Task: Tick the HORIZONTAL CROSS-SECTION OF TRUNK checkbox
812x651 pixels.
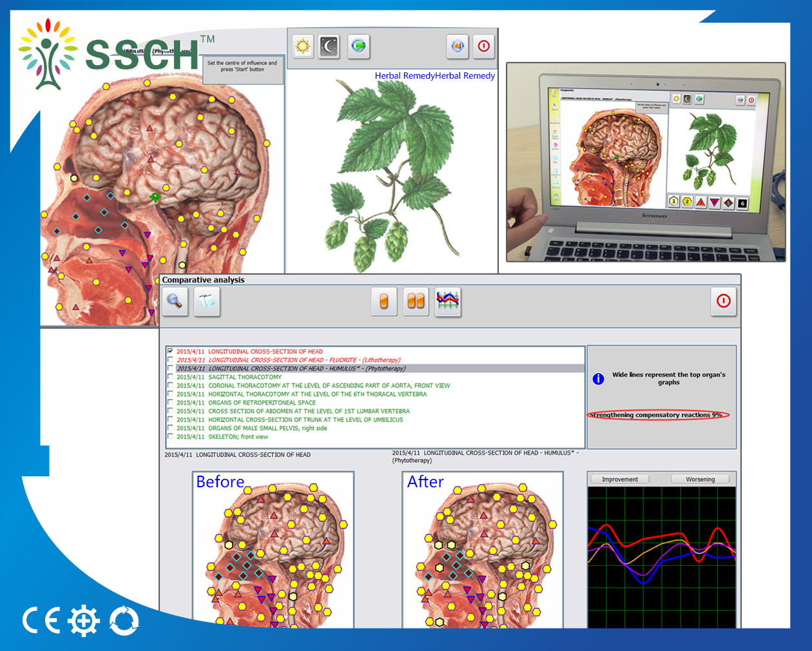Action: [x=170, y=420]
